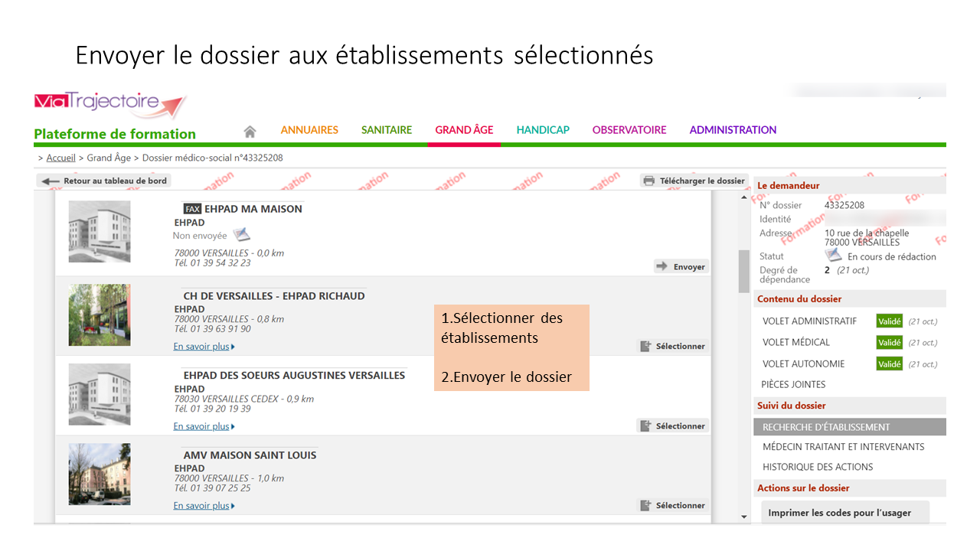Click the home icon in navigation bar
The height and width of the screenshot is (551, 980).
click(x=250, y=131)
